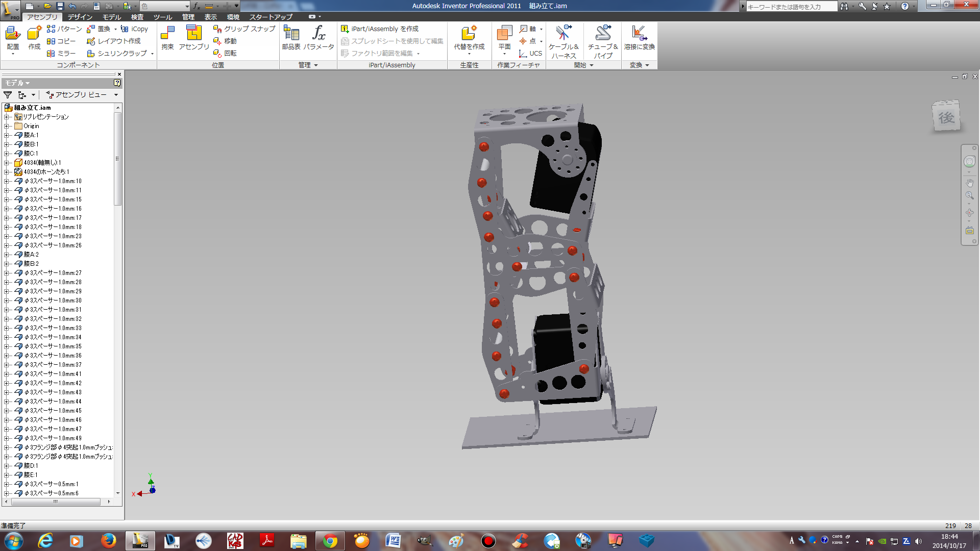The width and height of the screenshot is (980, 551).
Task: Switch to the 検査 ribbon tab
Action: point(137,17)
